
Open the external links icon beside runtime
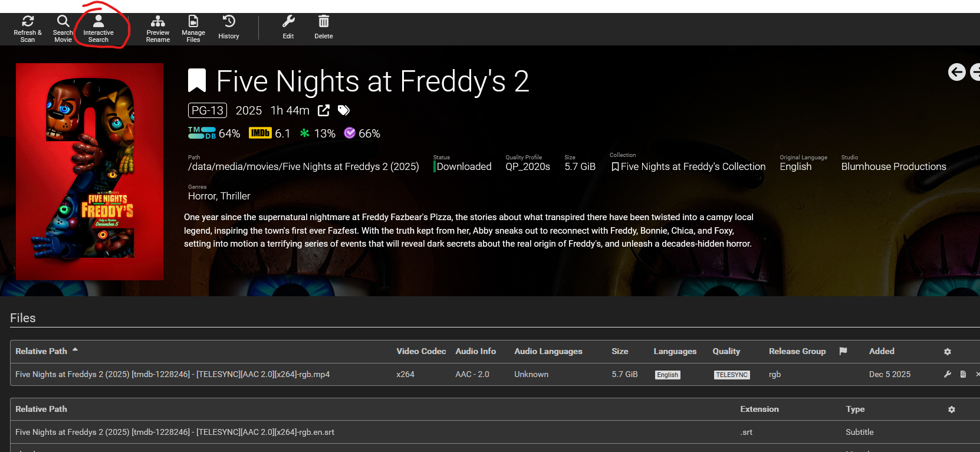324,110
